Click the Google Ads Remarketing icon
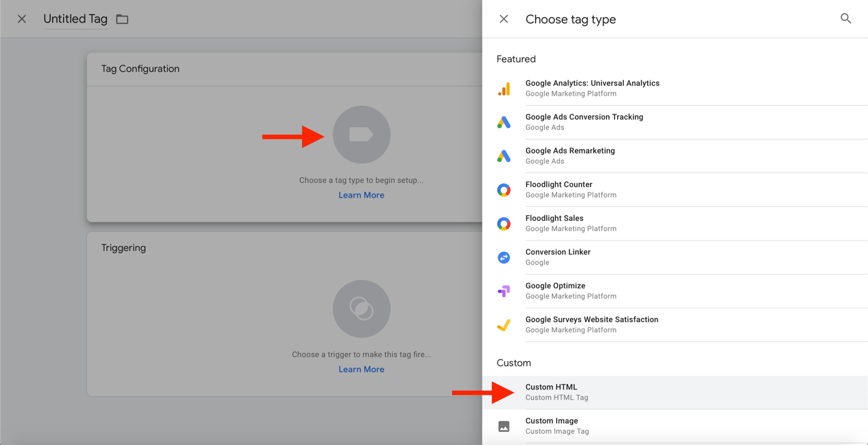This screenshot has height=445, width=868. [x=504, y=156]
